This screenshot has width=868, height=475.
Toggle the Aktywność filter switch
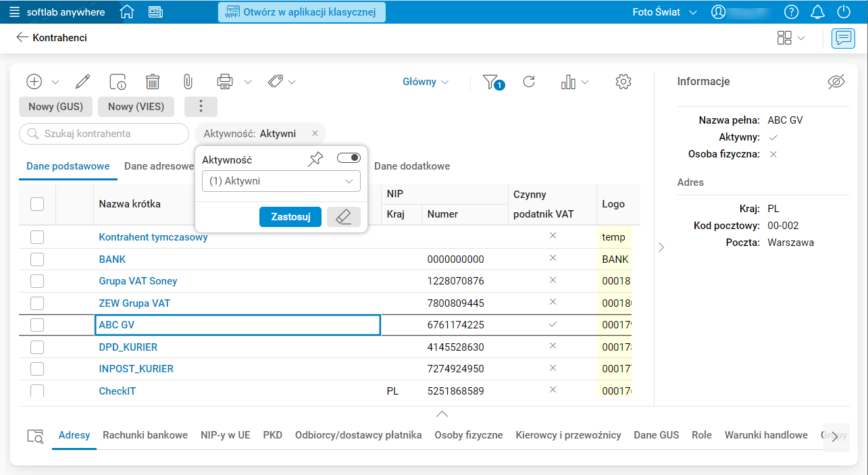point(349,158)
